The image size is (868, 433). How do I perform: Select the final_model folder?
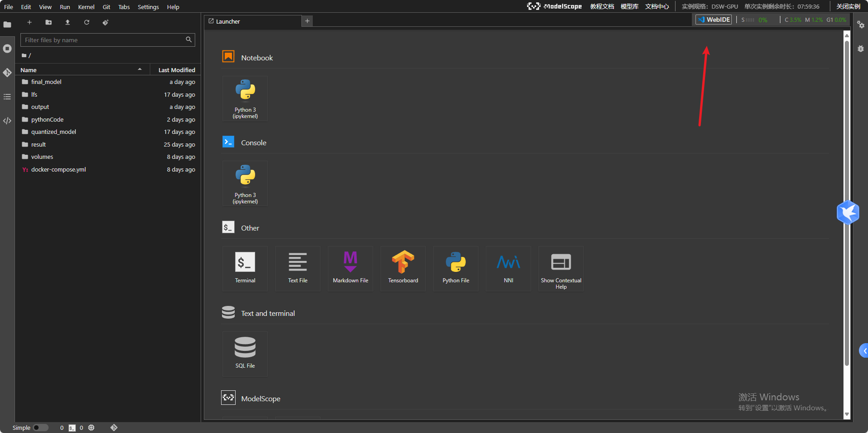pos(108,82)
